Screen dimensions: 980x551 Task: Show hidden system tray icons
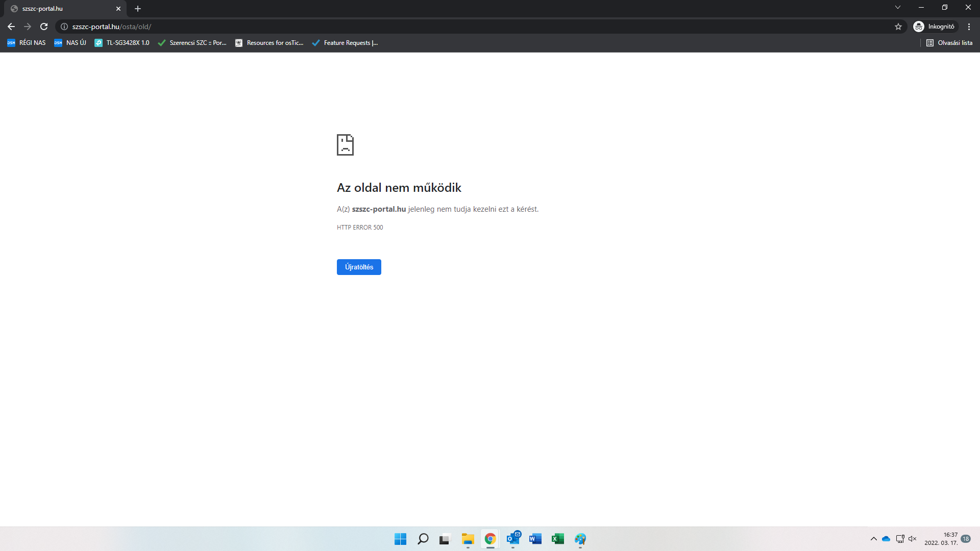(873, 539)
